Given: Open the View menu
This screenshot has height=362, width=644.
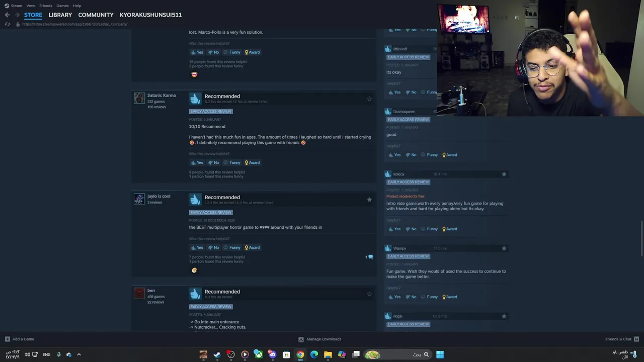Looking at the screenshot, I should pyautogui.click(x=31, y=6).
